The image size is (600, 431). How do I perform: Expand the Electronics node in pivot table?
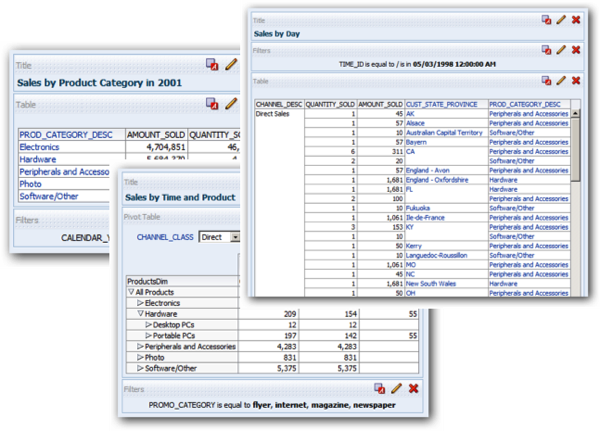(x=140, y=303)
